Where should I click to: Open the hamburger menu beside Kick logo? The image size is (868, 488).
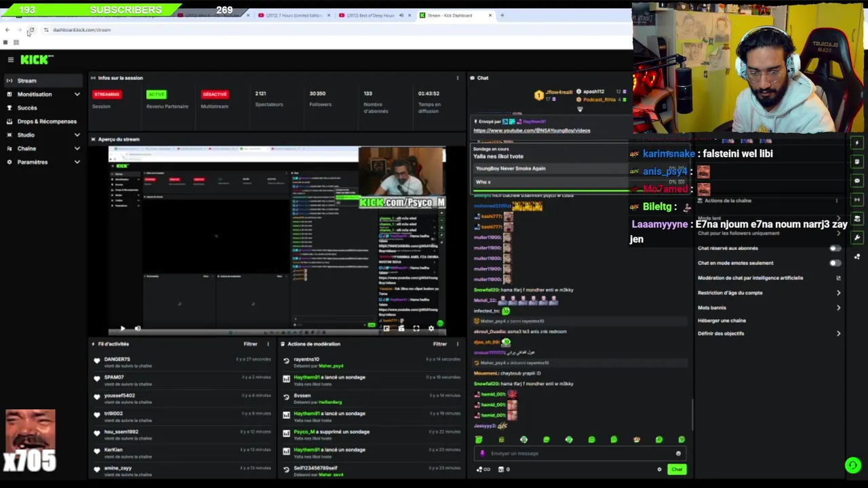11,60
